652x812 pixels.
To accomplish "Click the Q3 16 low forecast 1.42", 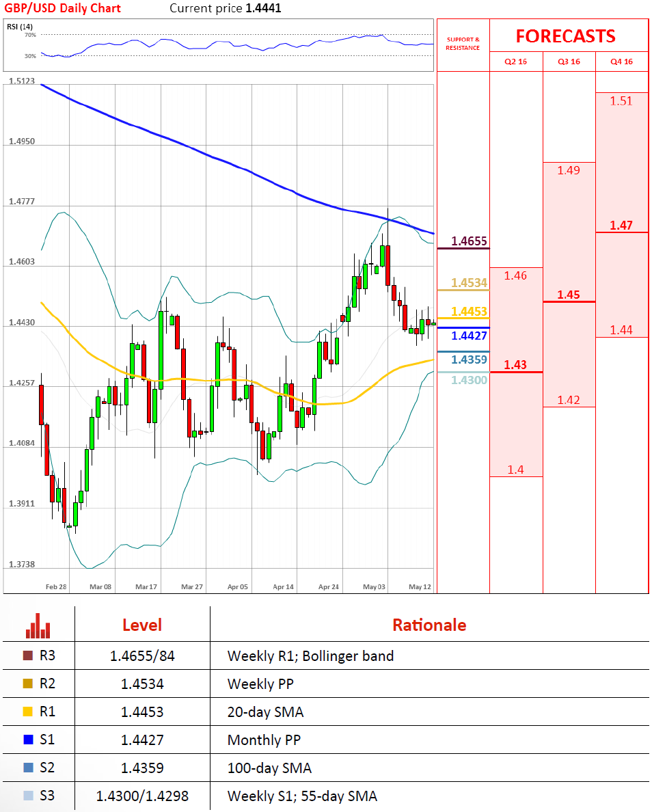I will (x=569, y=400).
